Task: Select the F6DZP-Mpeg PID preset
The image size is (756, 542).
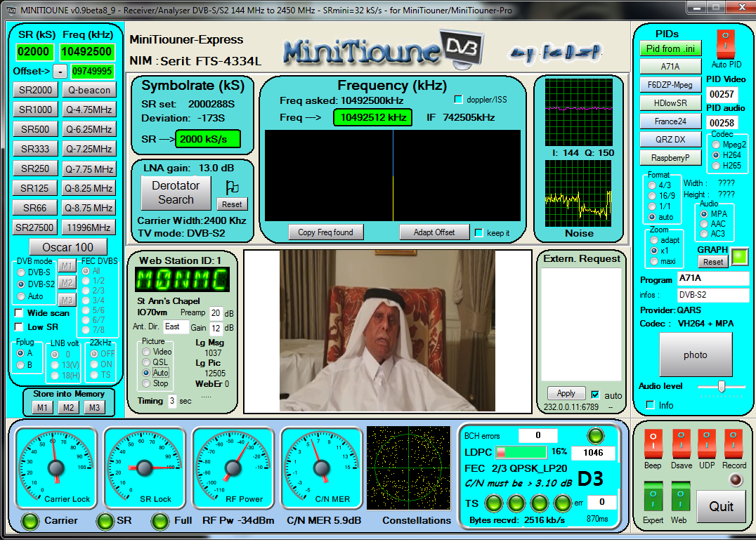Action: [671, 85]
